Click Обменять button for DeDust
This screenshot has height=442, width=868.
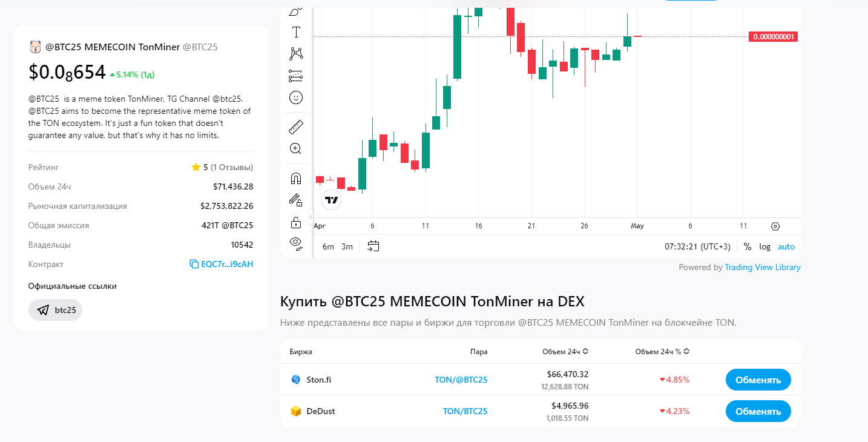pyautogui.click(x=758, y=412)
